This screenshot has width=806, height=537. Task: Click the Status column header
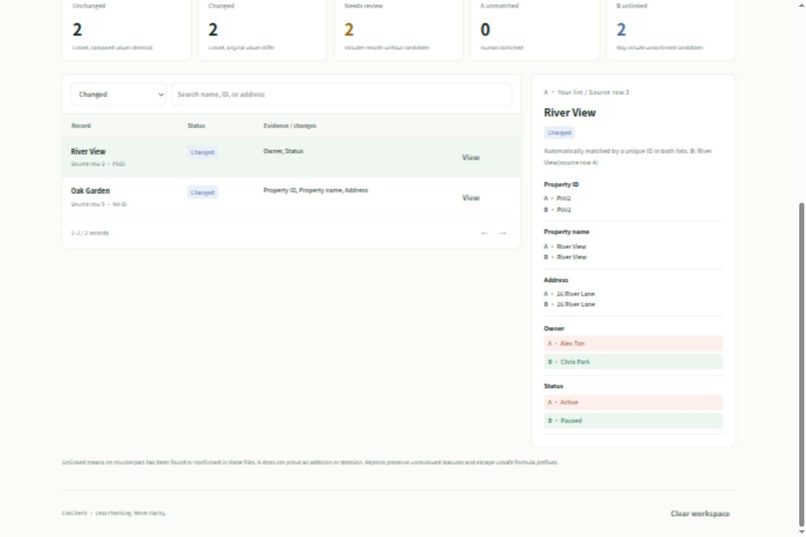click(196, 126)
